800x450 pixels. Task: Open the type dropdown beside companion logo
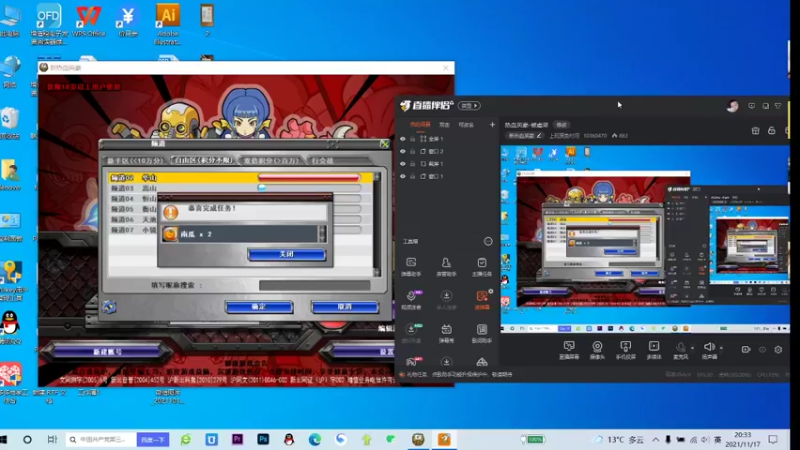(469, 106)
